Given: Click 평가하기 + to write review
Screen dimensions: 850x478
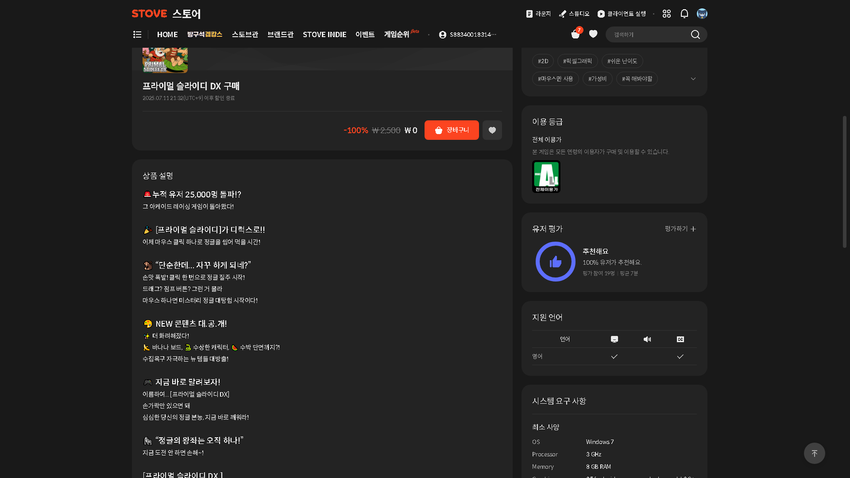Looking at the screenshot, I should pyautogui.click(x=680, y=229).
